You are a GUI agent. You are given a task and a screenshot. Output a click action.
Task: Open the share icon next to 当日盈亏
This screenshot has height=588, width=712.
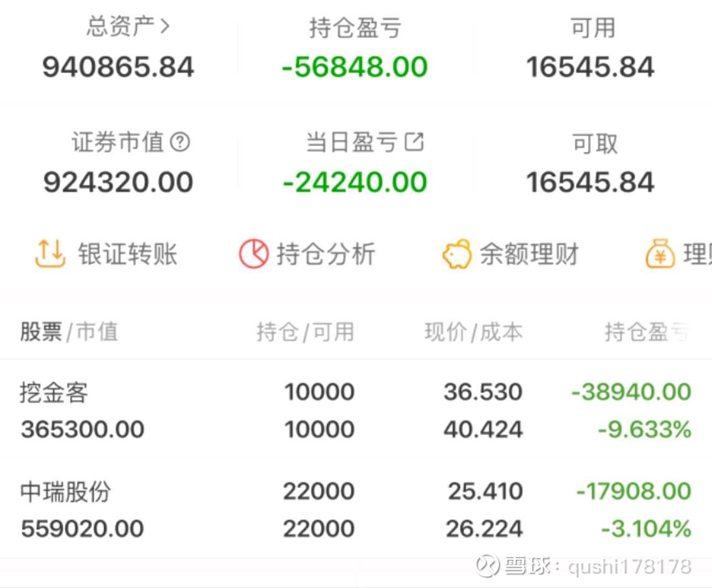[x=414, y=142]
